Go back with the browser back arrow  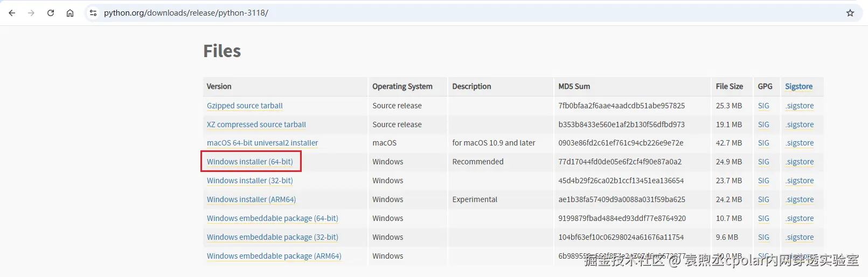click(x=12, y=13)
